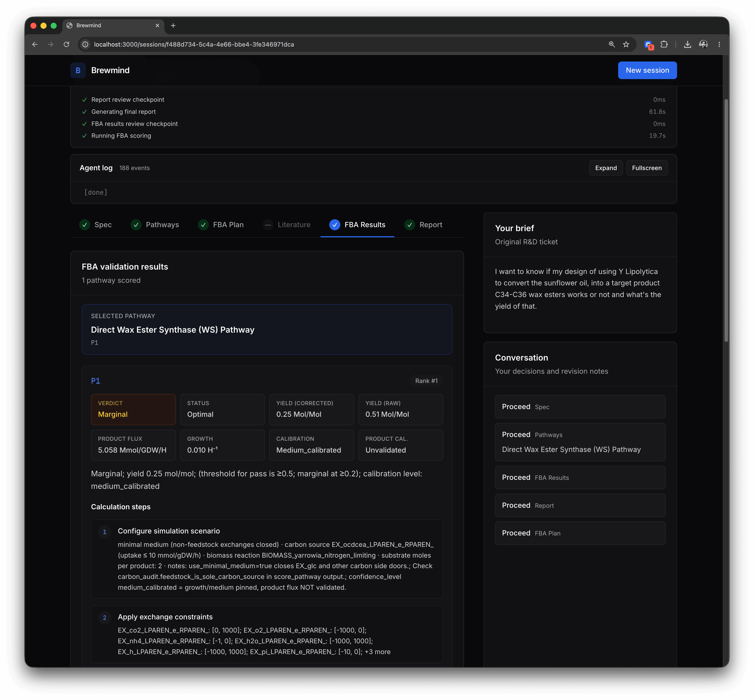Viewport: 754px width, 700px height.
Task: Open the extensions puzzle icon
Action: tap(664, 44)
